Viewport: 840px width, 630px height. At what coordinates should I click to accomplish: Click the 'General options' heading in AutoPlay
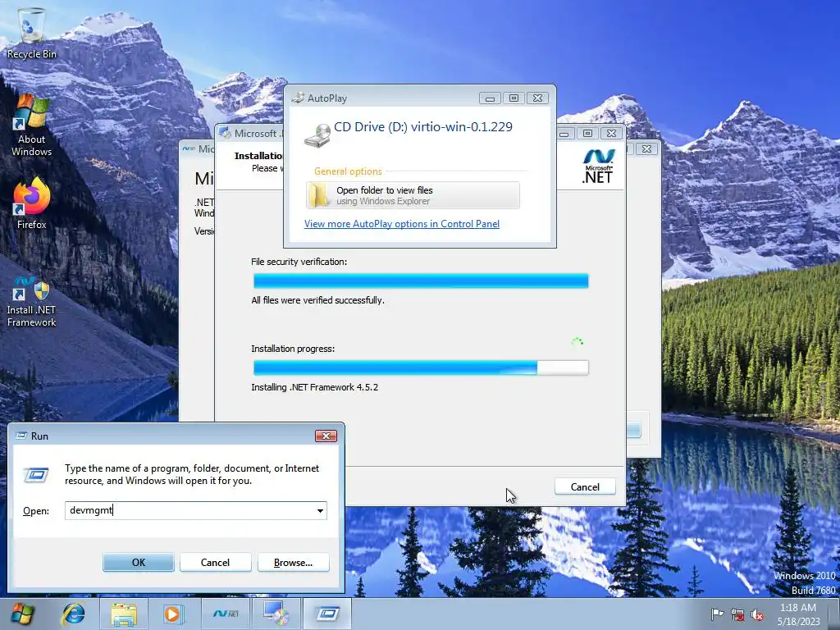[x=348, y=171]
